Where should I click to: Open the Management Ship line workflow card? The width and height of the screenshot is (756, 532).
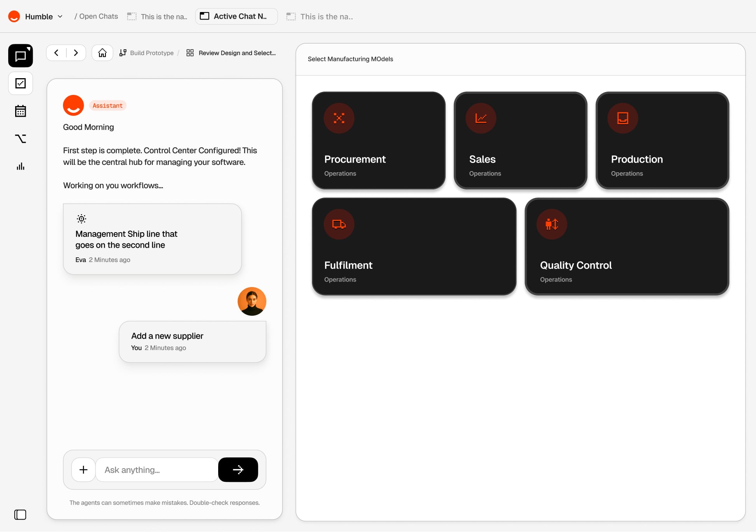(x=152, y=239)
